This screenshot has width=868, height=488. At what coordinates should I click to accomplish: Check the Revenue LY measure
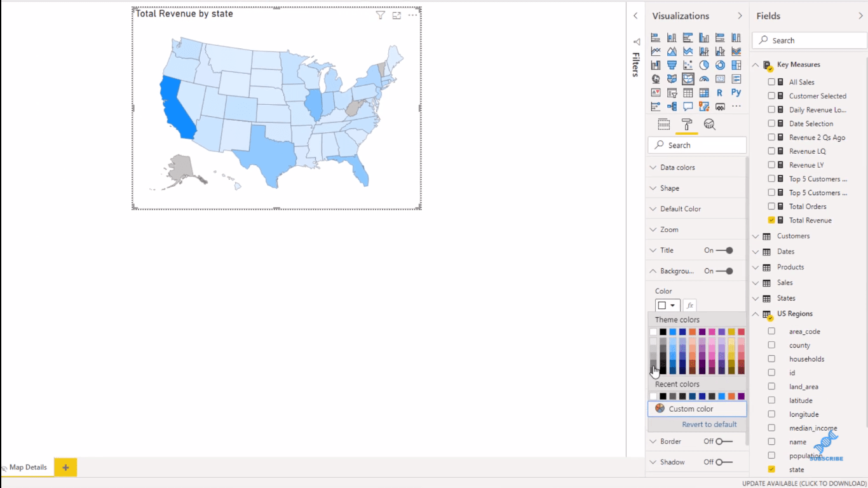click(x=771, y=165)
